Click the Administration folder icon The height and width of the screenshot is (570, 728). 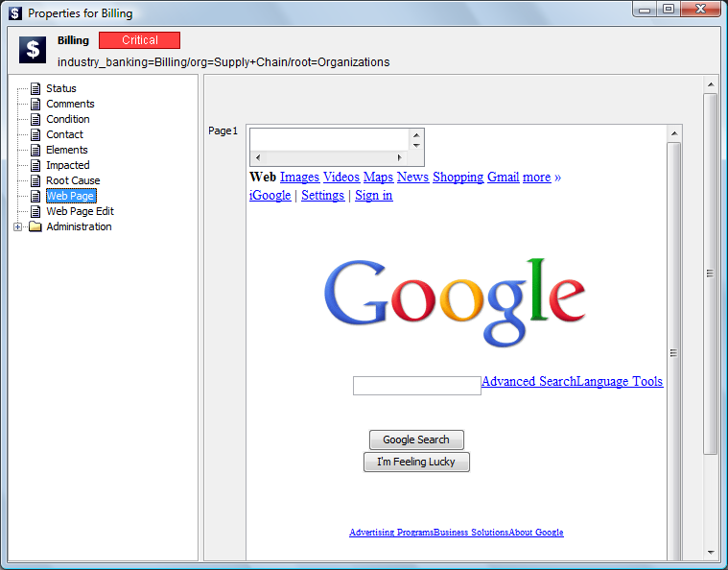[x=35, y=226]
